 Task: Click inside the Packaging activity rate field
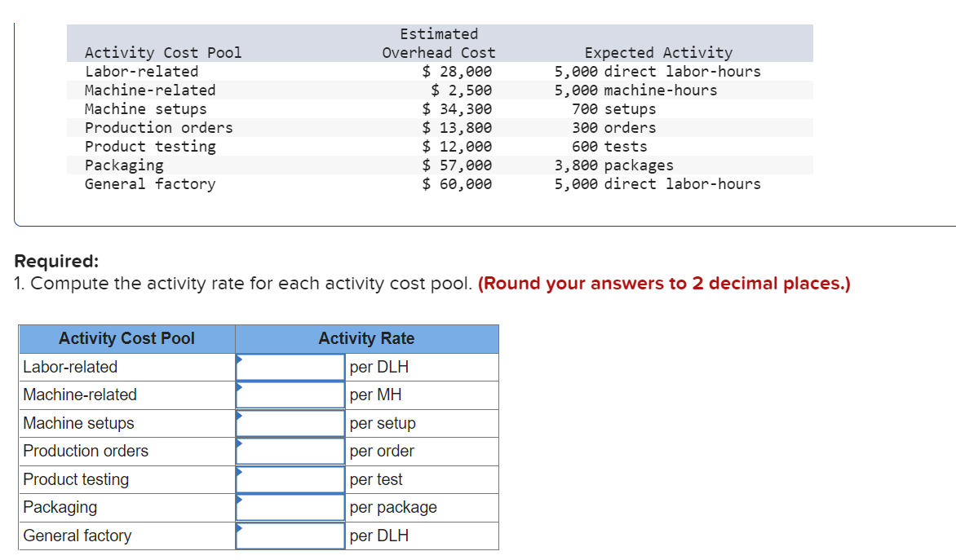[x=290, y=507]
